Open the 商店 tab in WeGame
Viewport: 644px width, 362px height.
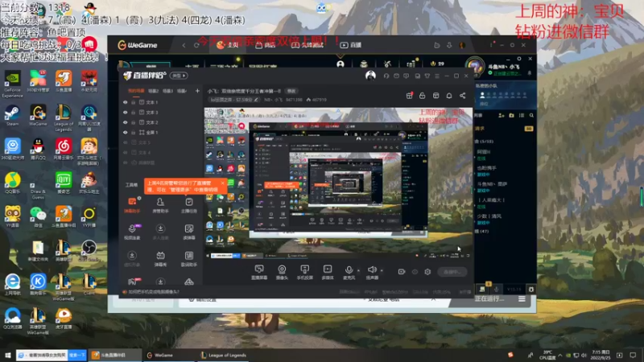(x=266, y=45)
